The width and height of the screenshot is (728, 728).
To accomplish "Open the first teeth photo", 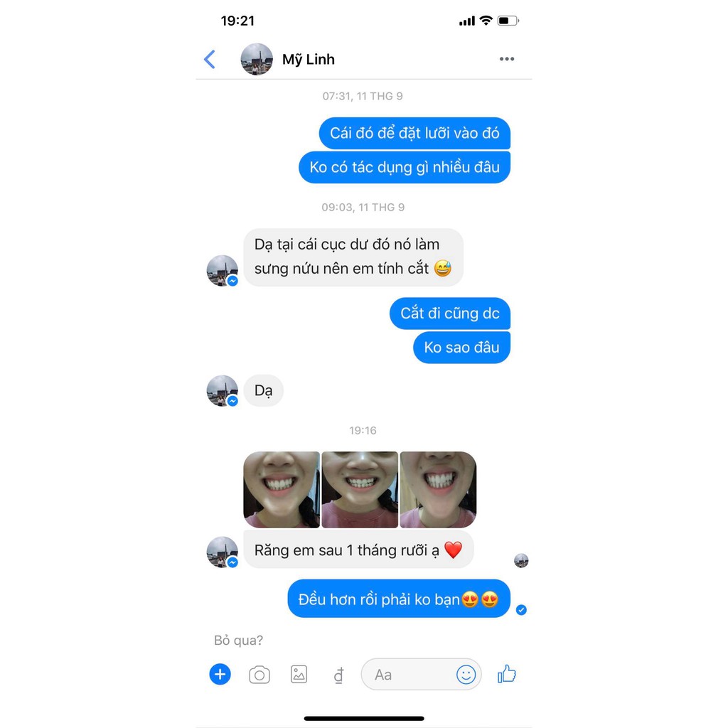I will (282, 489).
